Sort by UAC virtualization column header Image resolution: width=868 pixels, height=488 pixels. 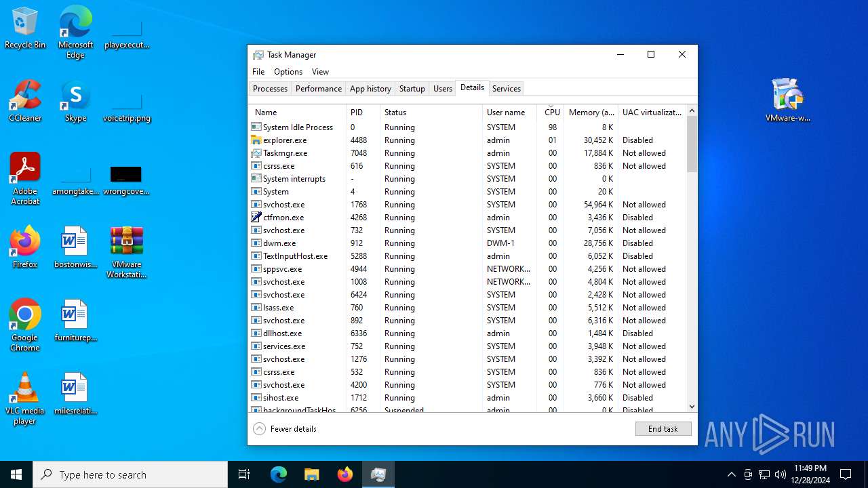pyautogui.click(x=652, y=112)
